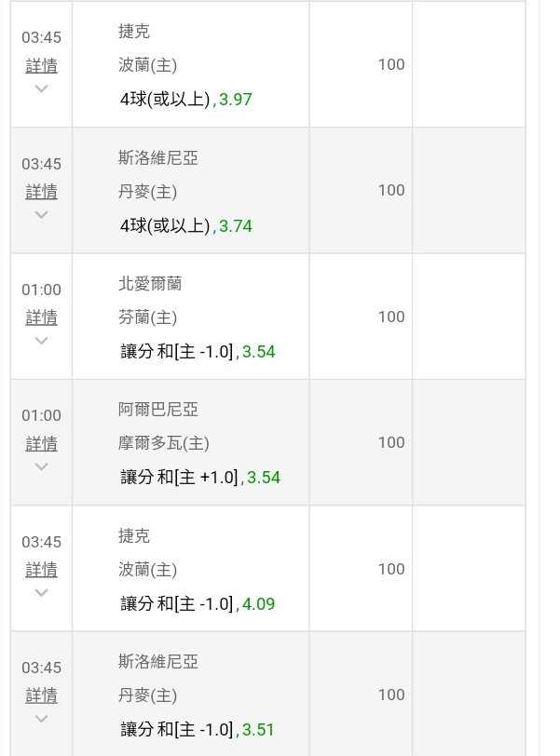Viewport: 560px width, 756px height.
Task: Select 讓分 和[主 +1.0] odds 3.54
Action: [x=264, y=478]
